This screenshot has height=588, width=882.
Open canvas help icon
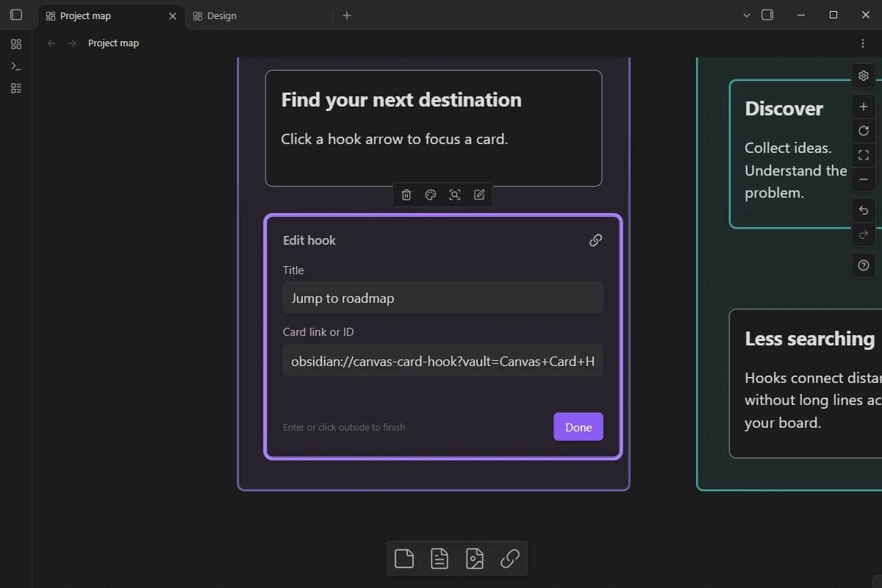pyautogui.click(x=864, y=265)
